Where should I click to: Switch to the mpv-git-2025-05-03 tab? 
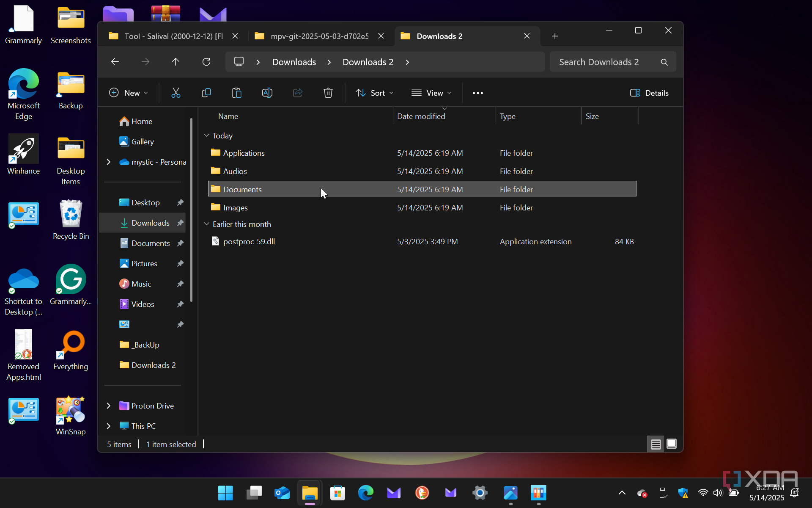319,36
